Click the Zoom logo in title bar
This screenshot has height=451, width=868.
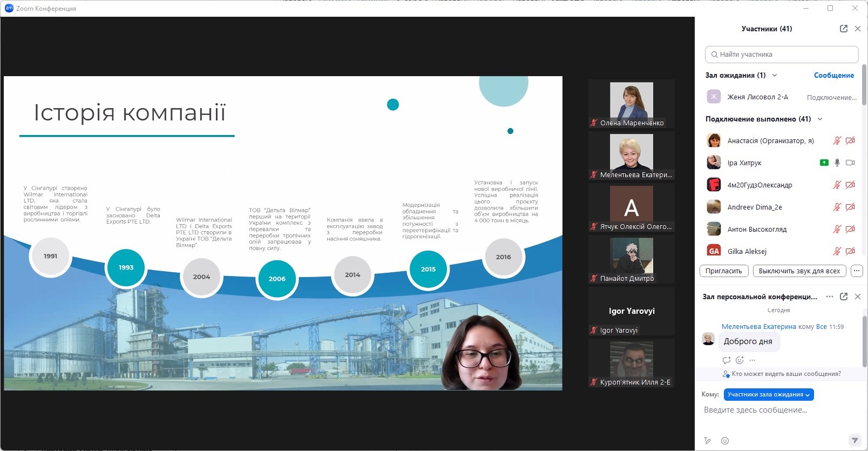[9, 8]
